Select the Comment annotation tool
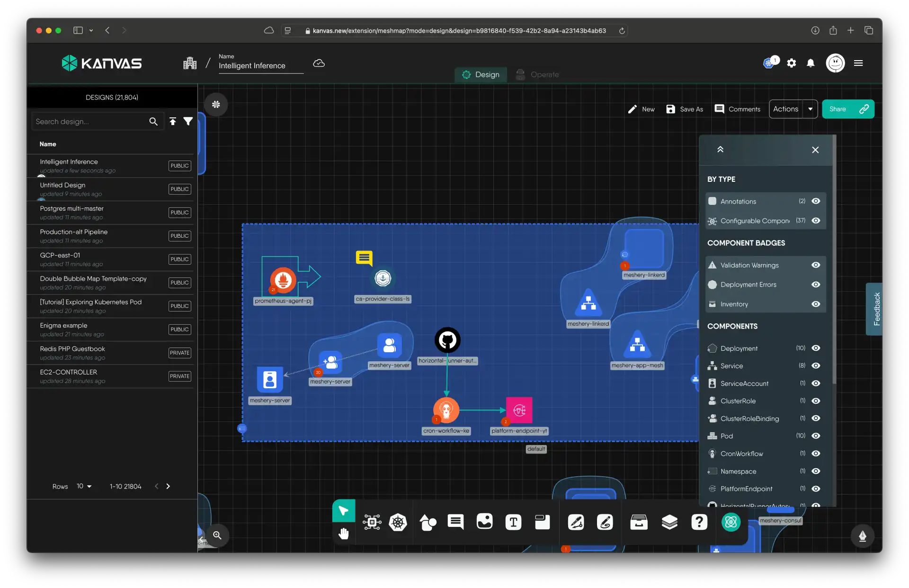The image size is (909, 588). point(456,522)
